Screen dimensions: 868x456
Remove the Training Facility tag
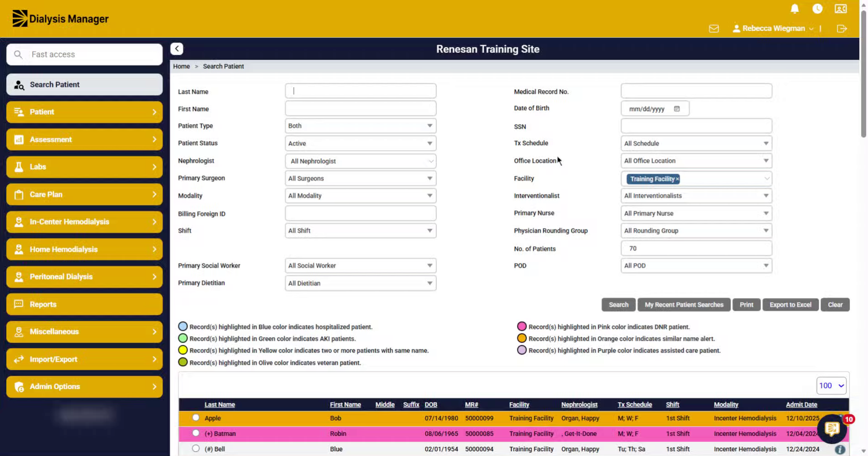pyautogui.click(x=677, y=179)
